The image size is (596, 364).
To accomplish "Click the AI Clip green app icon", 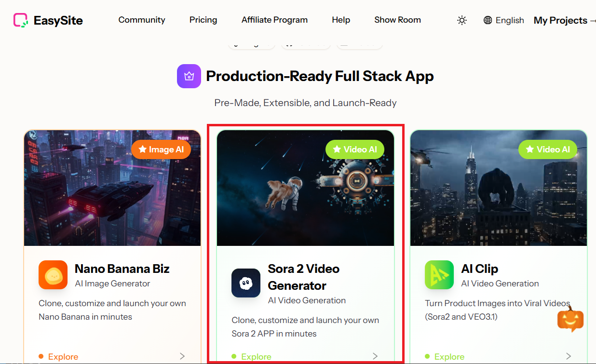I will point(439,275).
